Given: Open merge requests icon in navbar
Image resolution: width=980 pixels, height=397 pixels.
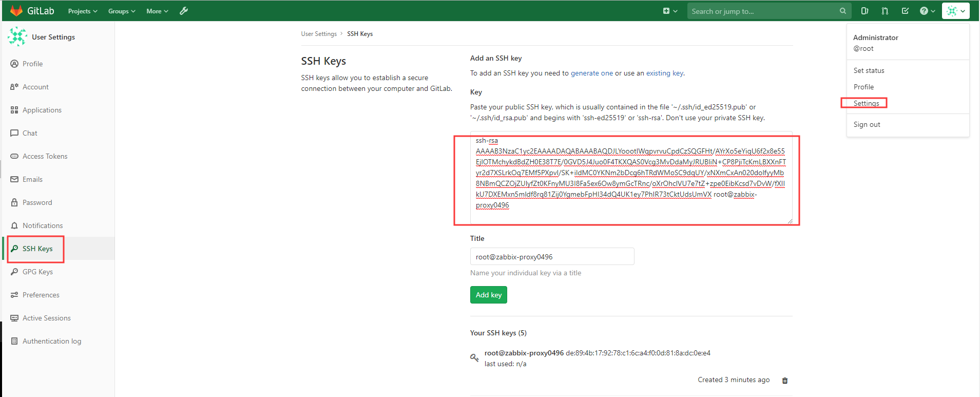Looking at the screenshot, I should [x=885, y=11].
